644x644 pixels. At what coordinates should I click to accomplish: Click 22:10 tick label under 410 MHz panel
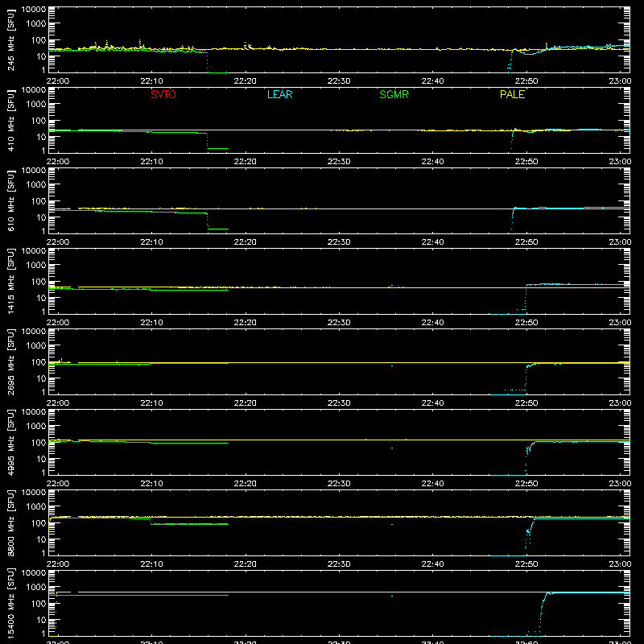coord(151,162)
